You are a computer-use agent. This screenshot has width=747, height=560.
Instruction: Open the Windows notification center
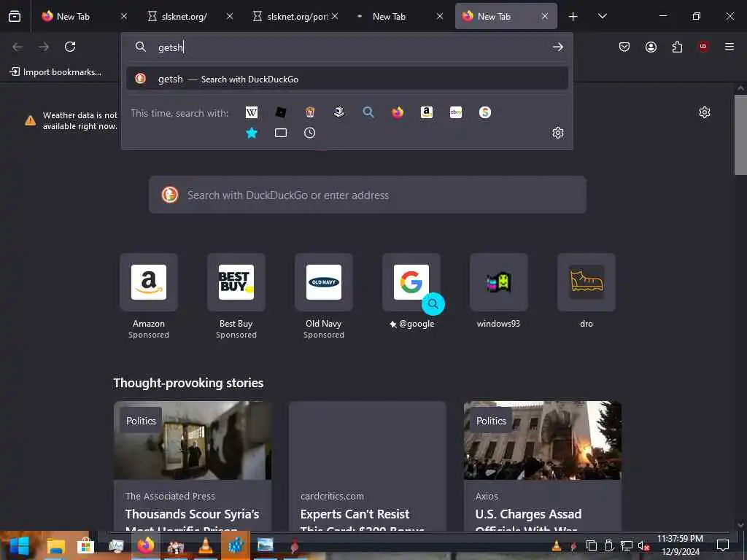(723, 545)
